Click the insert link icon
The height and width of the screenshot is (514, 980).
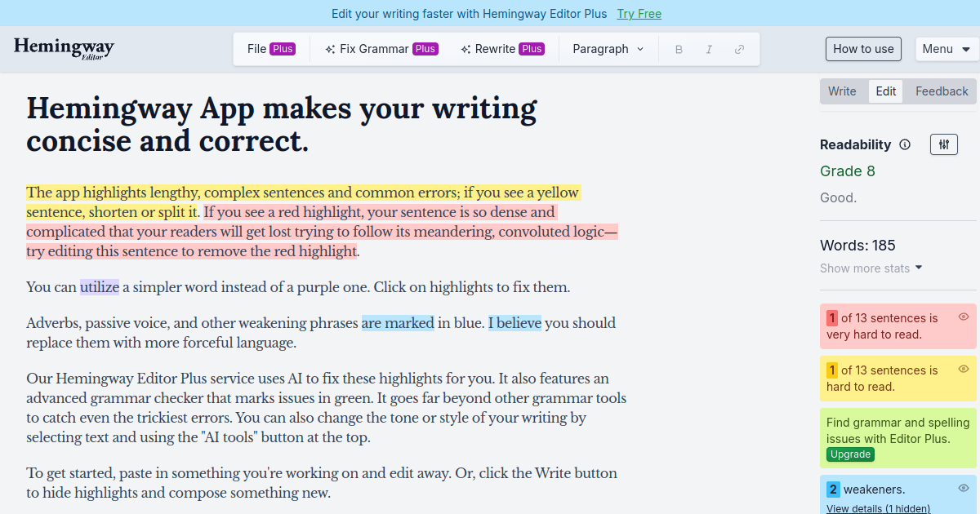pos(739,49)
